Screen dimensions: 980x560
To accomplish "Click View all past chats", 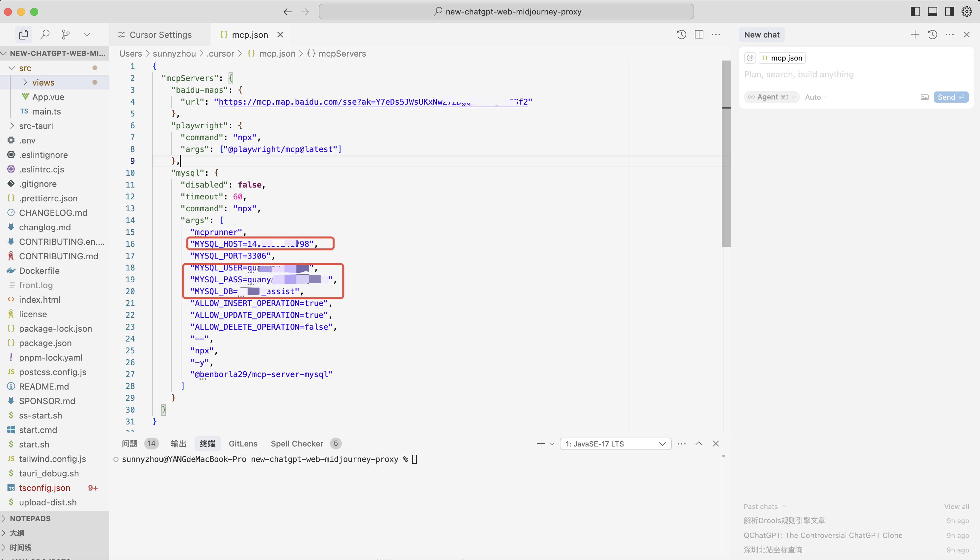I will [x=956, y=507].
